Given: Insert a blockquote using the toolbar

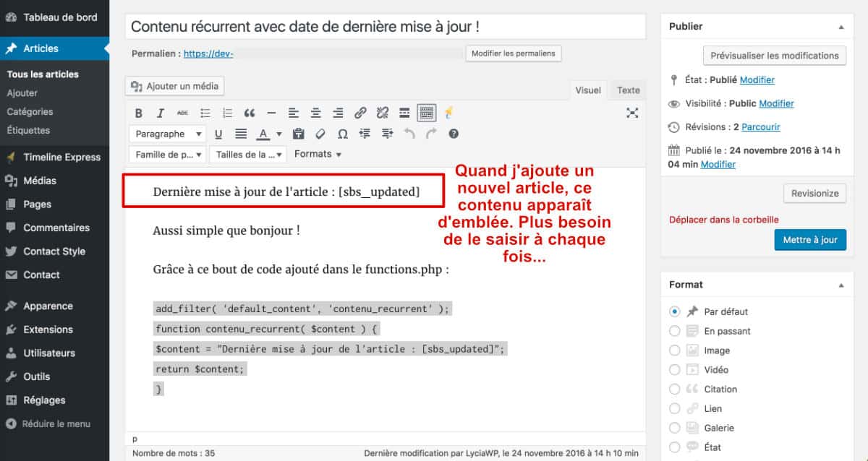Looking at the screenshot, I should [250, 112].
